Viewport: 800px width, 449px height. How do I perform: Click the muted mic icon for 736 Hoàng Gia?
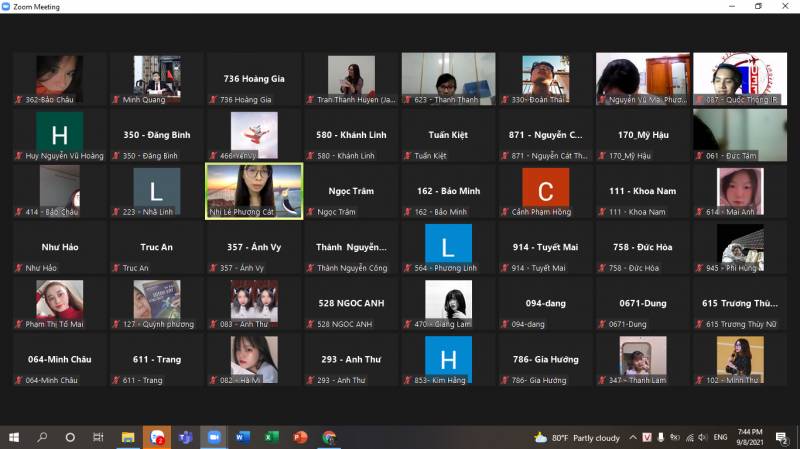click(214, 100)
